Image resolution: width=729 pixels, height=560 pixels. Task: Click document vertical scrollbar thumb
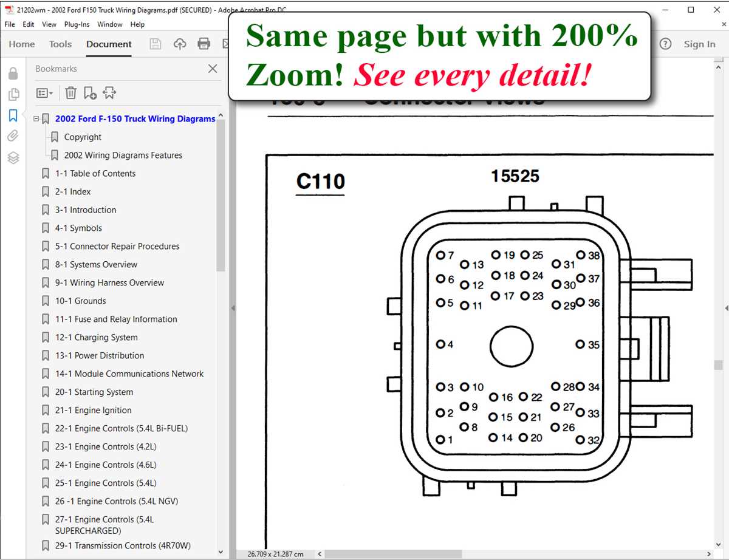point(718,364)
